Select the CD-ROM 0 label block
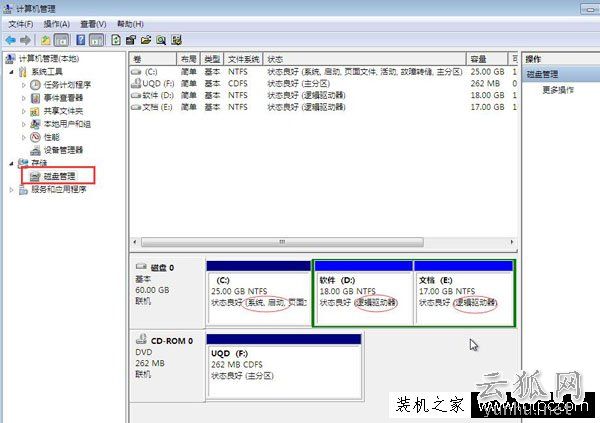This screenshot has height=423, width=600. [167, 366]
